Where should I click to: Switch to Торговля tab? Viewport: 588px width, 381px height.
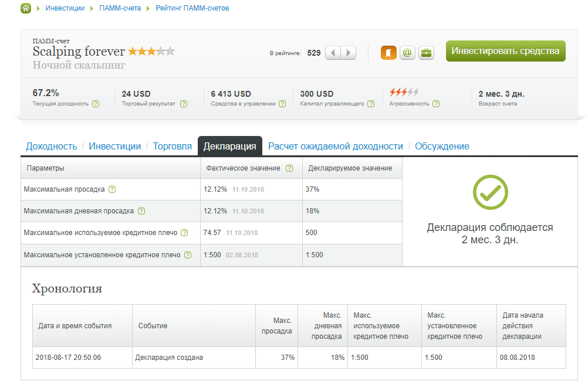pos(172,146)
